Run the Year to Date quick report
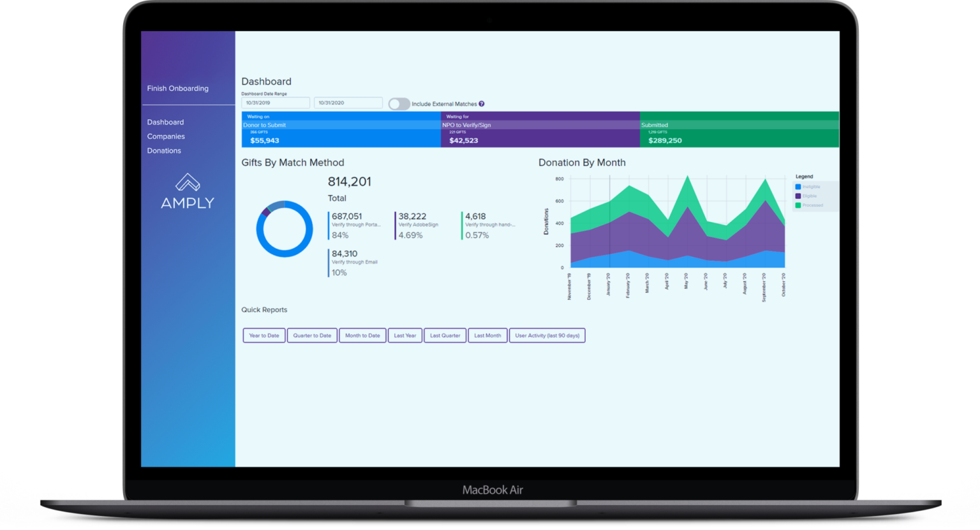Viewport: 980px width, 530px height. click(x=264, y=335)
